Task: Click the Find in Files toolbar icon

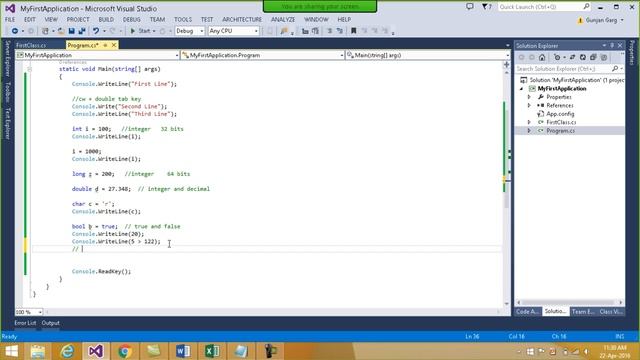Action: point(284,31)
